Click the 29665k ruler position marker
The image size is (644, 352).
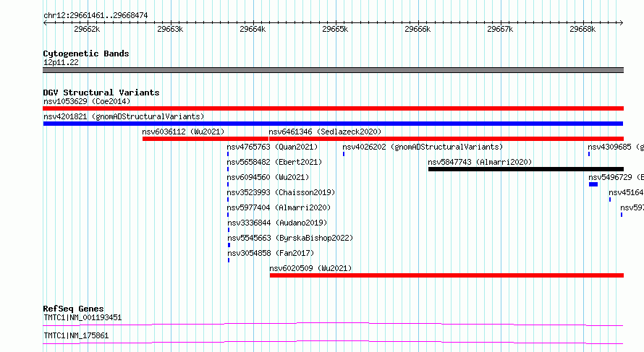(x=335, y=29)
